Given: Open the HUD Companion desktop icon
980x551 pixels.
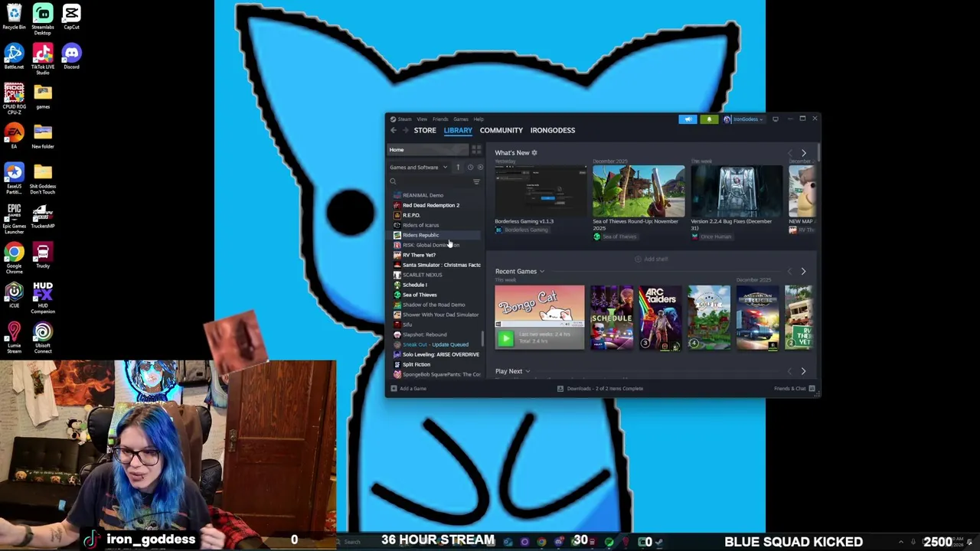Looking at the screenshot, I should 43,297.
